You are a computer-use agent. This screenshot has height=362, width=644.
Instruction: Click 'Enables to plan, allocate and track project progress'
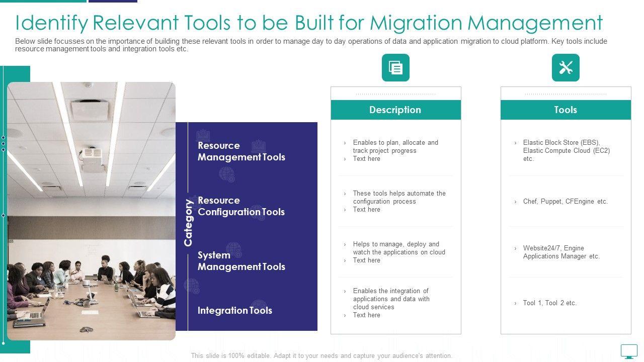tap(395, 146)
